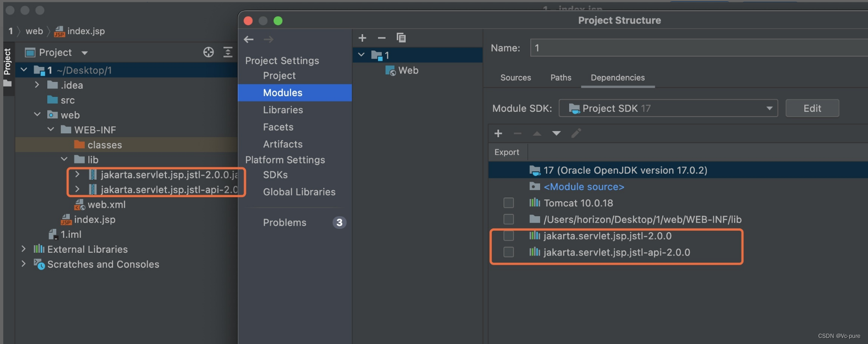Expand jakarta.servlet.jsp.jstl-2.0.0 jar node

77,175
